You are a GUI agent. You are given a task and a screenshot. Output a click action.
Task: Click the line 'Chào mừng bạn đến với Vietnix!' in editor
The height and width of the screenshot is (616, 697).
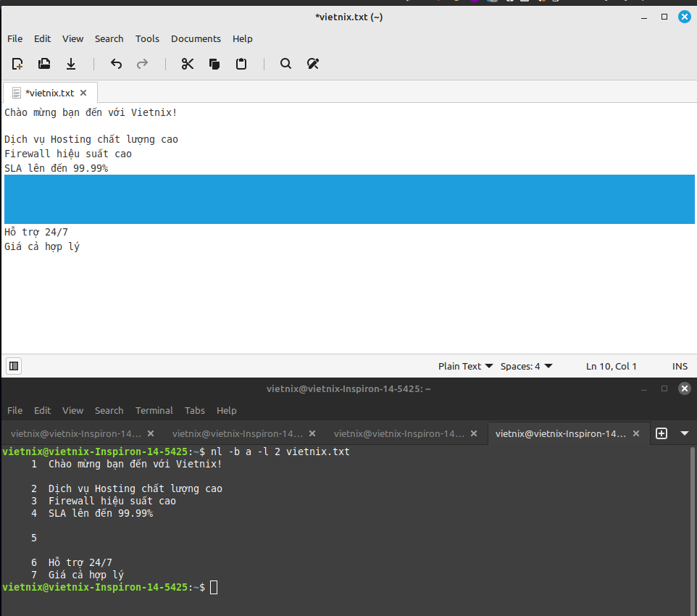pyautogui.click(x=91, y=112)
